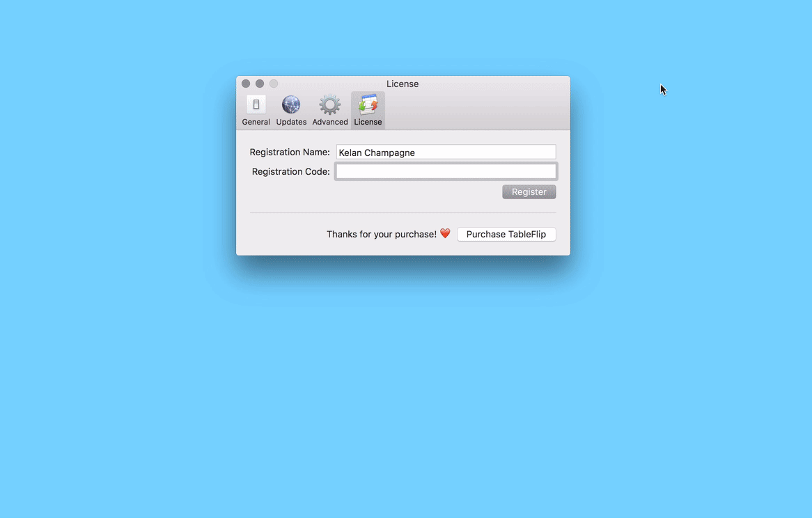This screenshot has height=518, width=812.
Task: Minimize the License preferences window
Action: click(x=260, y=84)
